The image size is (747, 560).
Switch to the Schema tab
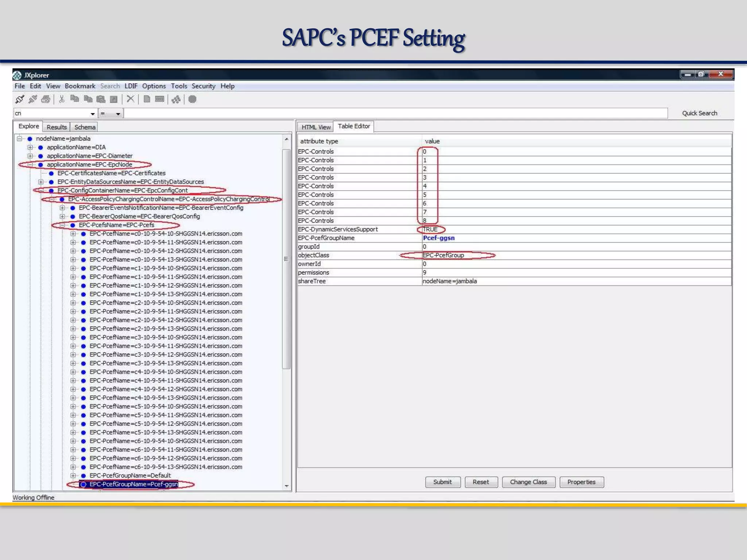tap(85, 127)
